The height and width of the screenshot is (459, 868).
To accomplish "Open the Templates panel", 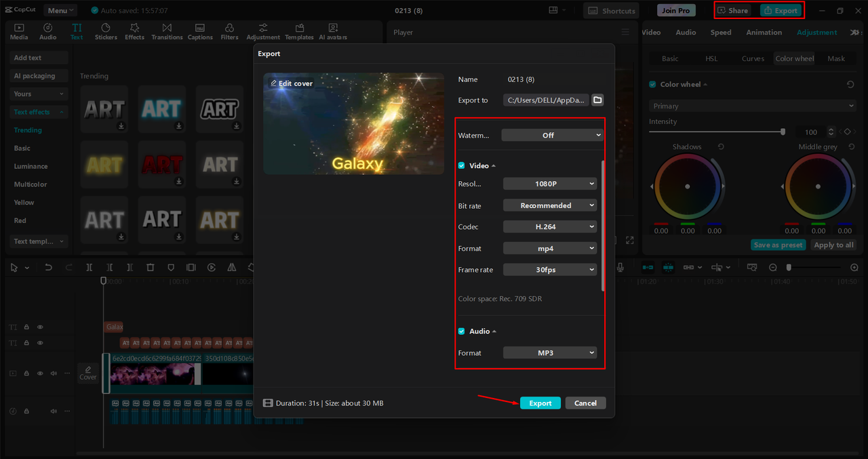I will [299, 32].
